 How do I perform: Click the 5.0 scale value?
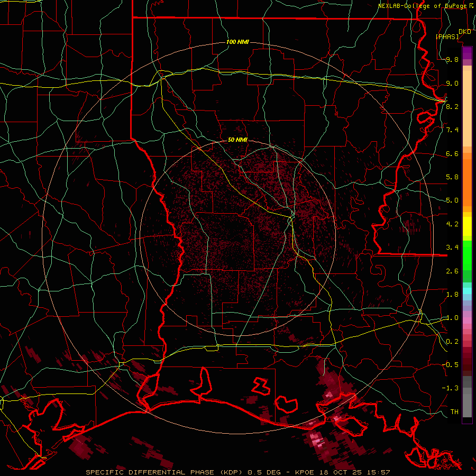point(452,200)
